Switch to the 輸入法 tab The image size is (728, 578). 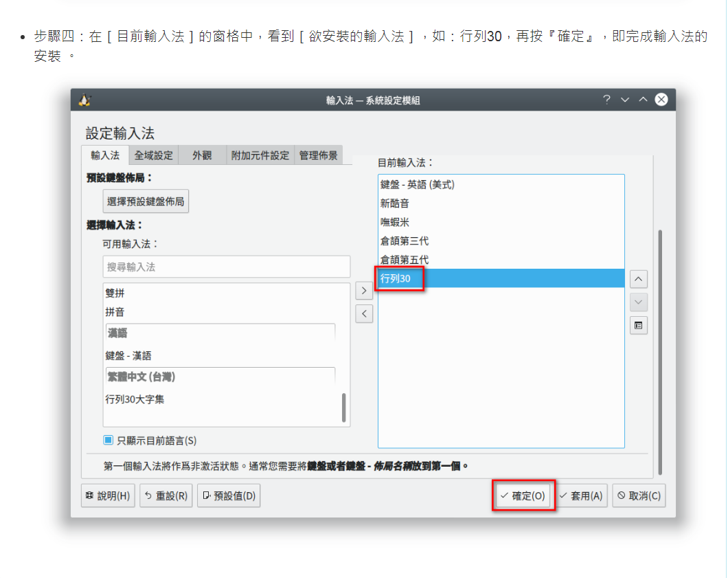(105, 155)
